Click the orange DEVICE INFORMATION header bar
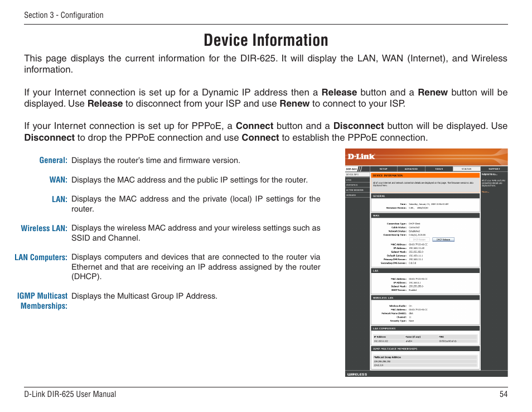 (x=425, y=176)
